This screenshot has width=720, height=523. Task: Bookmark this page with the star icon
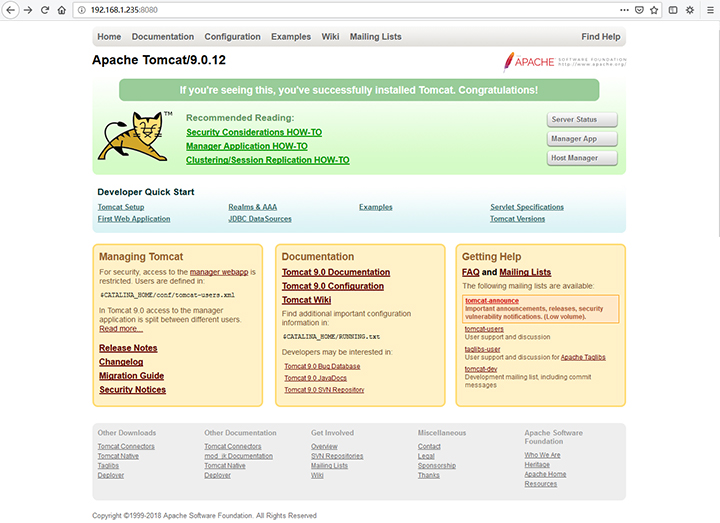[x=655, y=10]
